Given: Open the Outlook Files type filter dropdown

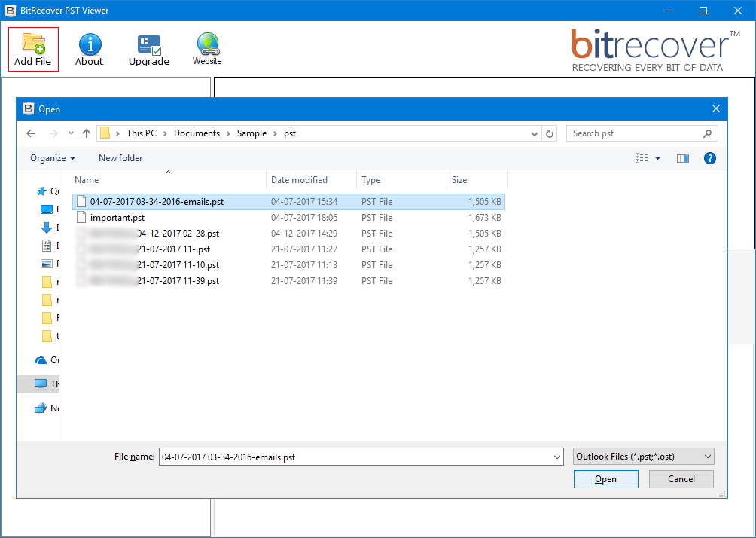Looking at the screenshot, I should pos(644,457).
